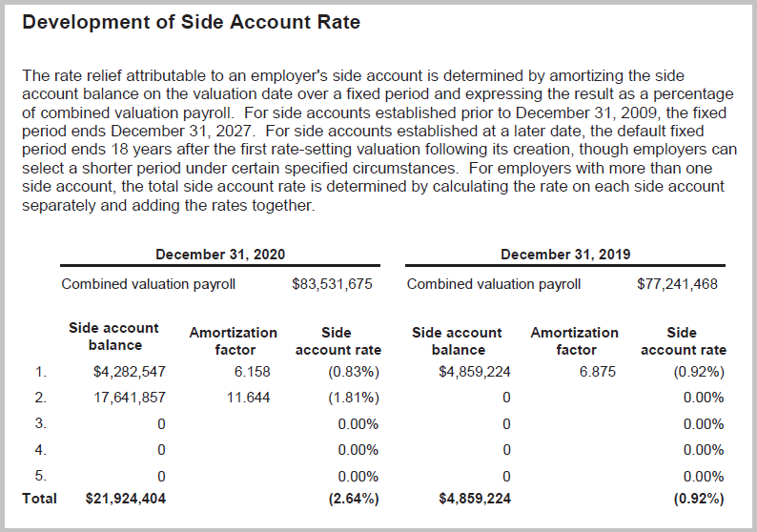Click the (0.83%) side account rate
This screenshot has width=757, height=532.
coord(355,372)
